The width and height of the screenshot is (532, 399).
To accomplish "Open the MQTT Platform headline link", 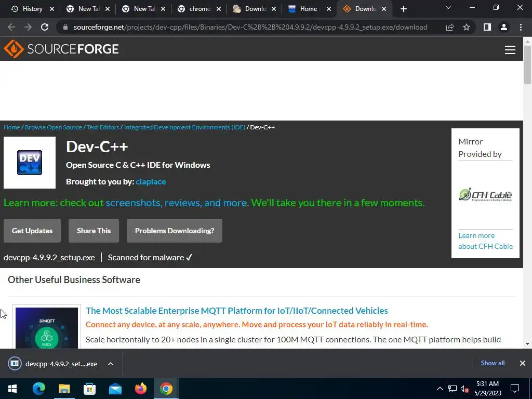I will (237, 311).
